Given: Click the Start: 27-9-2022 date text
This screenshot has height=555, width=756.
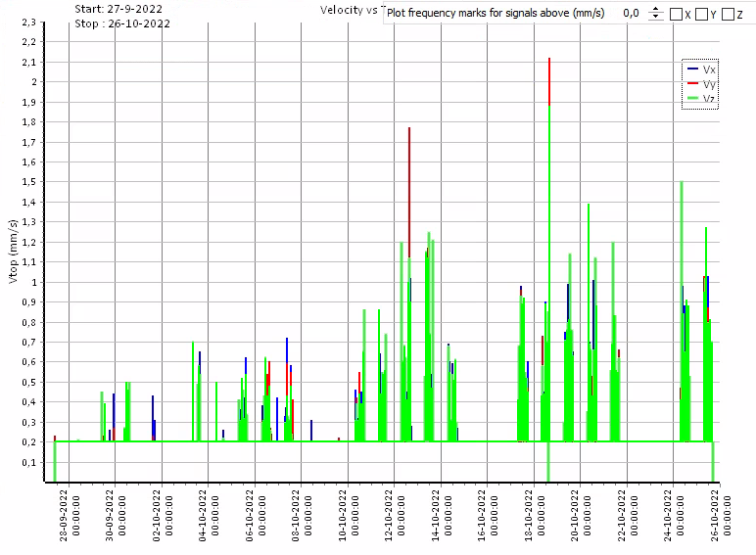Looking at the screenshot, I should (118, 9).
